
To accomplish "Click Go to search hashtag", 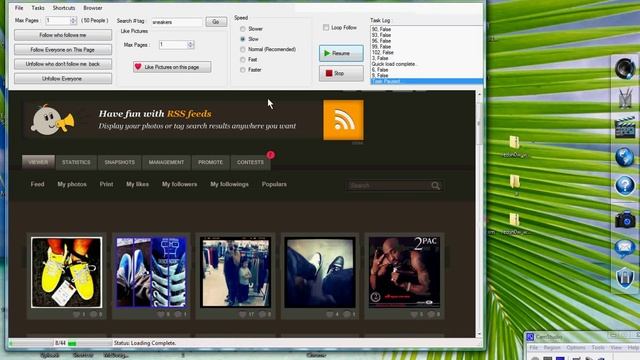I will [216, 22].
